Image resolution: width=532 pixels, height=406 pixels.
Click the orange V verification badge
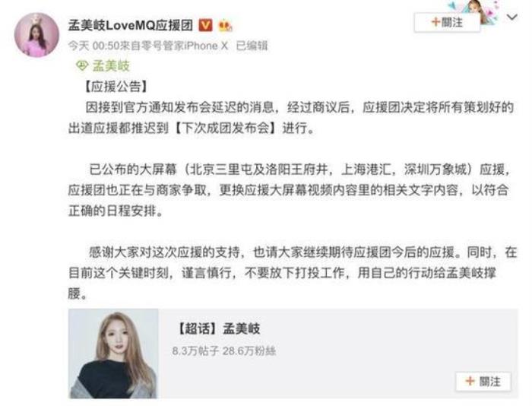(205, 25)
